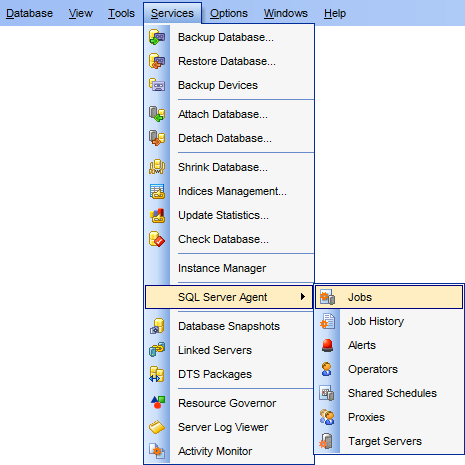Screen dimensions: 465x465
Task: Open the Windows menu
Action: 286,13
